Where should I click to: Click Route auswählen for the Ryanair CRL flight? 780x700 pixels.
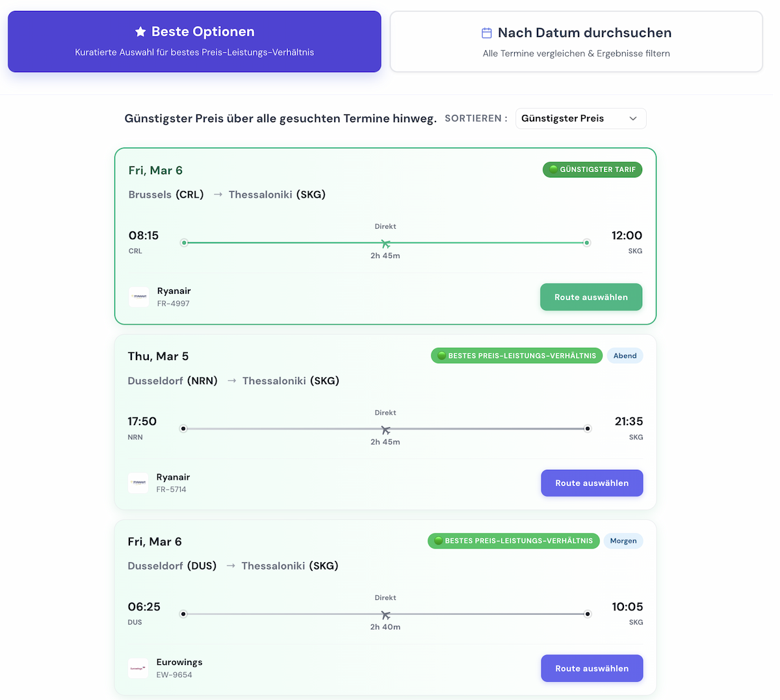pos(591,296)
